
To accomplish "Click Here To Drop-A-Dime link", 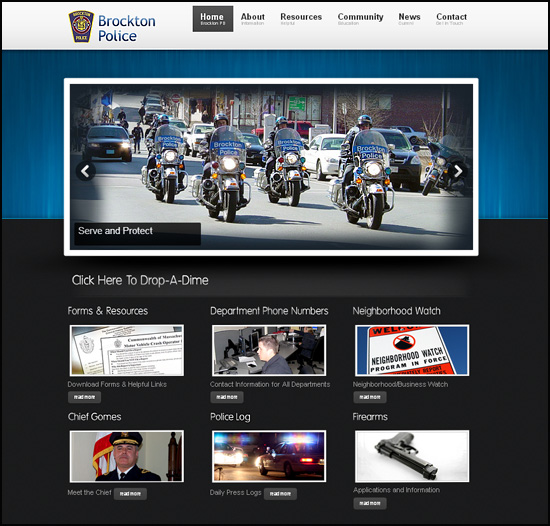I will tap(140, 280).
